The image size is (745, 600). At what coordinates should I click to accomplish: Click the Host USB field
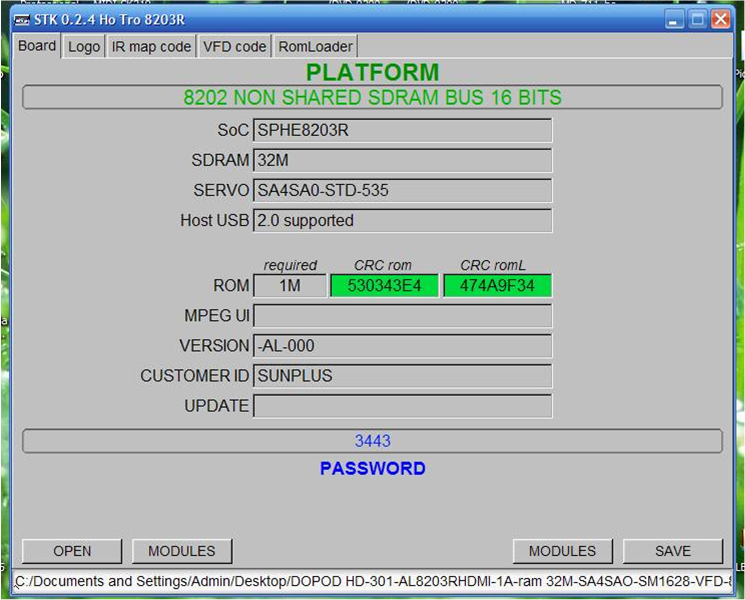click(x=402, y=221)
